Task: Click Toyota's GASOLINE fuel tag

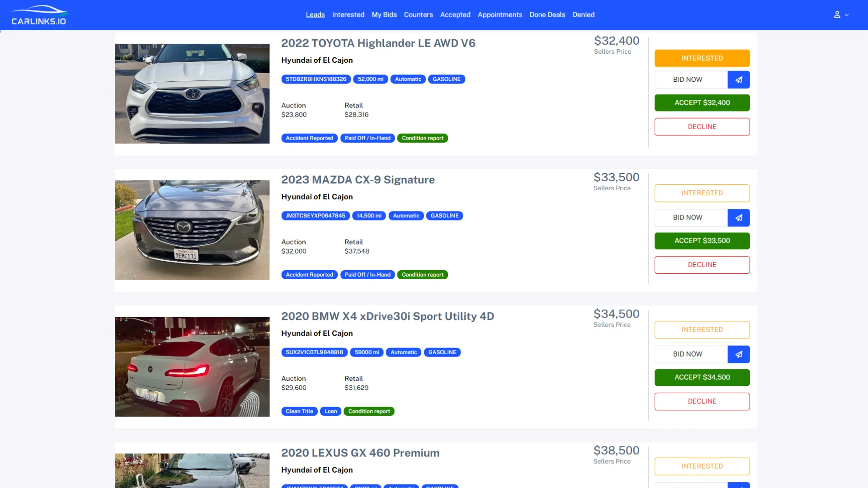Action: pyautogui.click(x=447, y=79)
